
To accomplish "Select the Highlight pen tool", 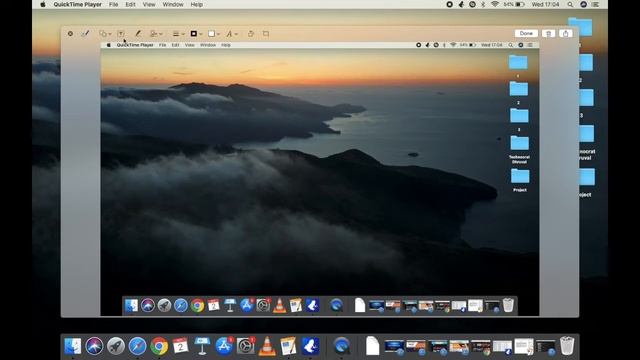I will [138, 34].
